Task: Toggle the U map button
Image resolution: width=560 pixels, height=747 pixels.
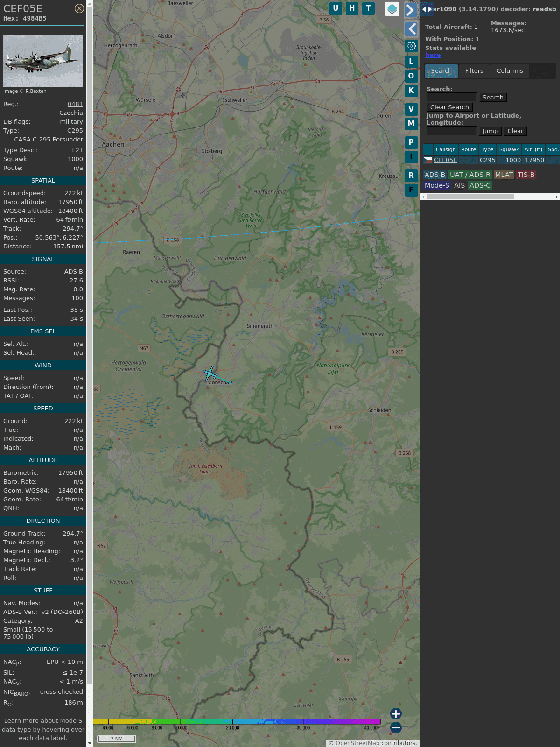Action: (x=336, y=8)
